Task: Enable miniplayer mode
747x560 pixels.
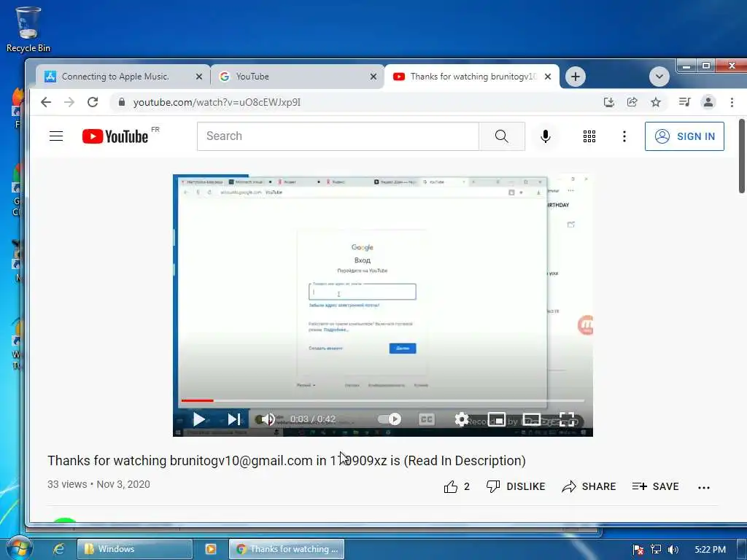Action: tap(496, 419)
